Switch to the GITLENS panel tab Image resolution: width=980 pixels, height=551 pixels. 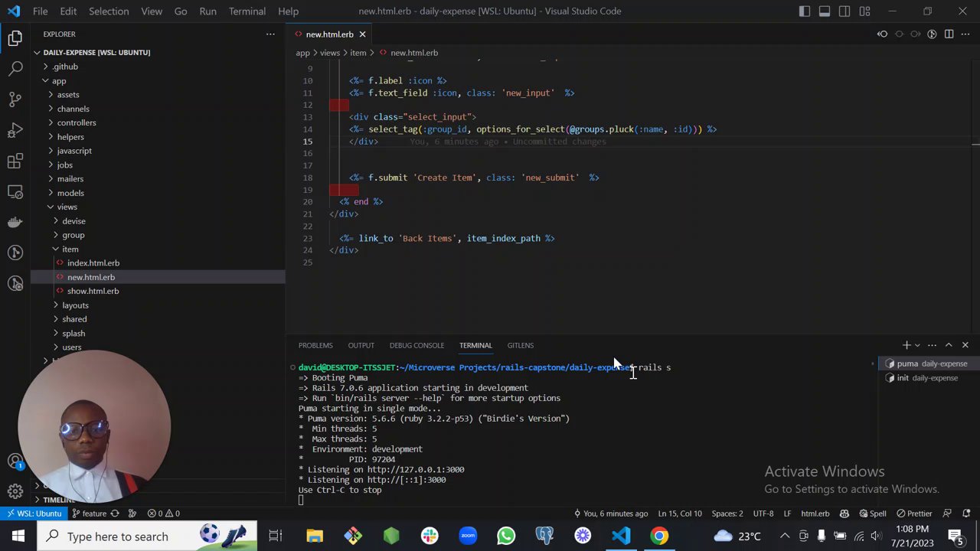[520, 345]
